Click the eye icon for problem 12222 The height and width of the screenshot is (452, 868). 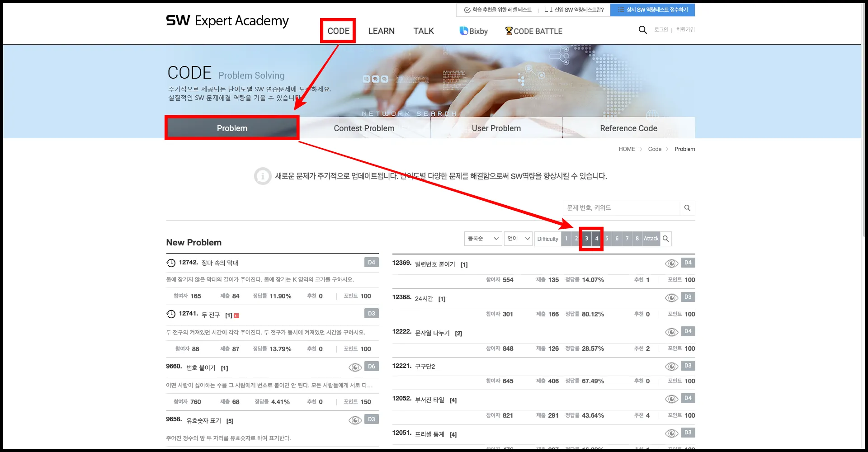tap(671, 332)
